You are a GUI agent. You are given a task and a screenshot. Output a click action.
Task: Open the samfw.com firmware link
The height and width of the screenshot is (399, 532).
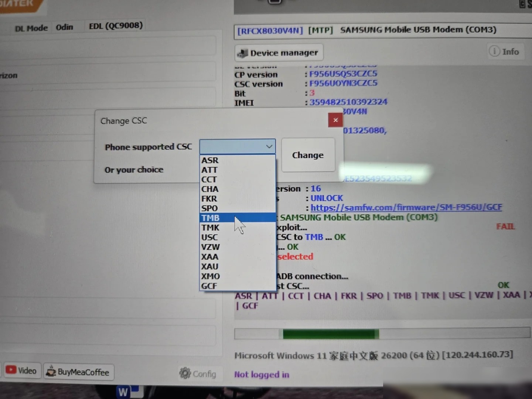[406, 207]
